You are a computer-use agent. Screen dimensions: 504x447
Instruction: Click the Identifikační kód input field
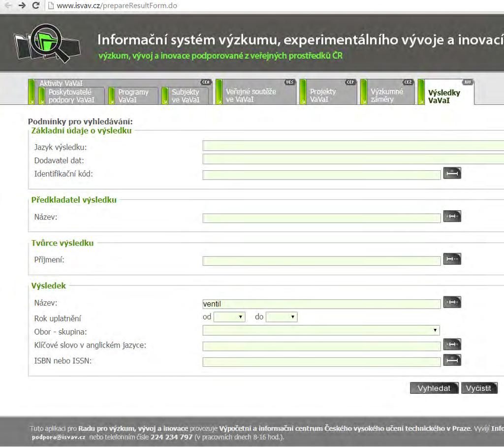tap(321, 175)
